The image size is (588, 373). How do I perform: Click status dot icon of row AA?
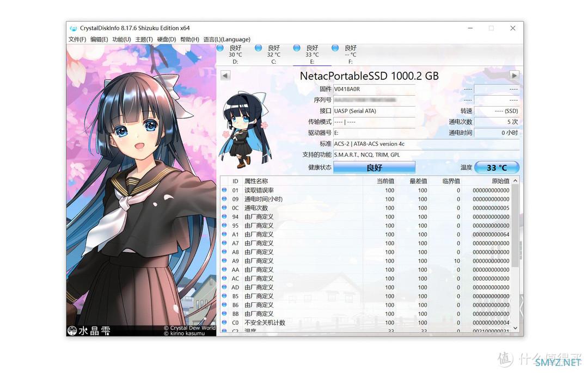224,269
